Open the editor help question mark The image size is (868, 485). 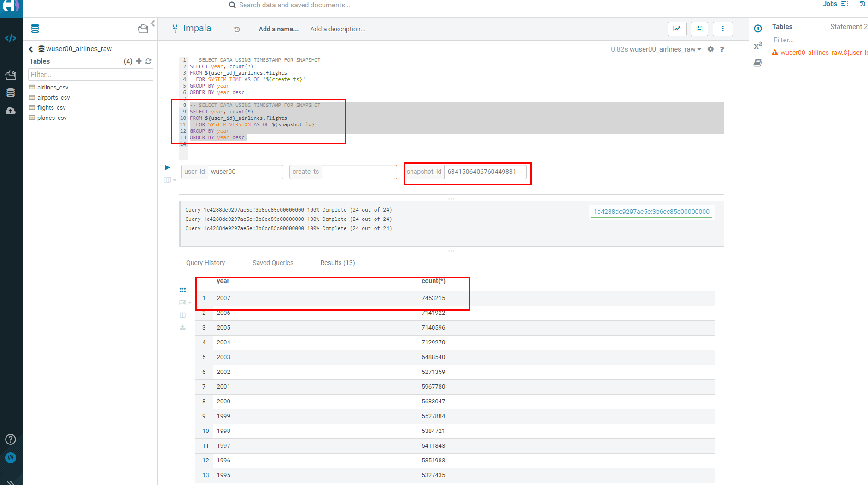tap(722, 49)
